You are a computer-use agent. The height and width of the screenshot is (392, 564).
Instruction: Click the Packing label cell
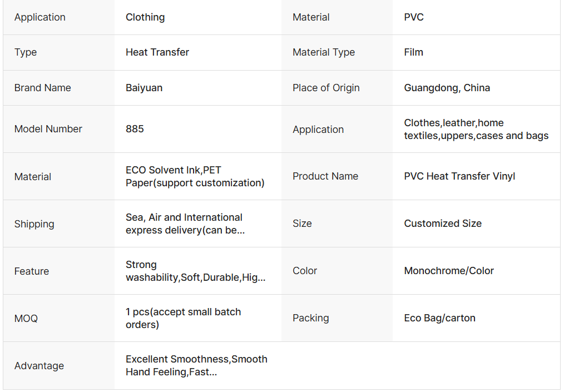click(x=310, y=318)
